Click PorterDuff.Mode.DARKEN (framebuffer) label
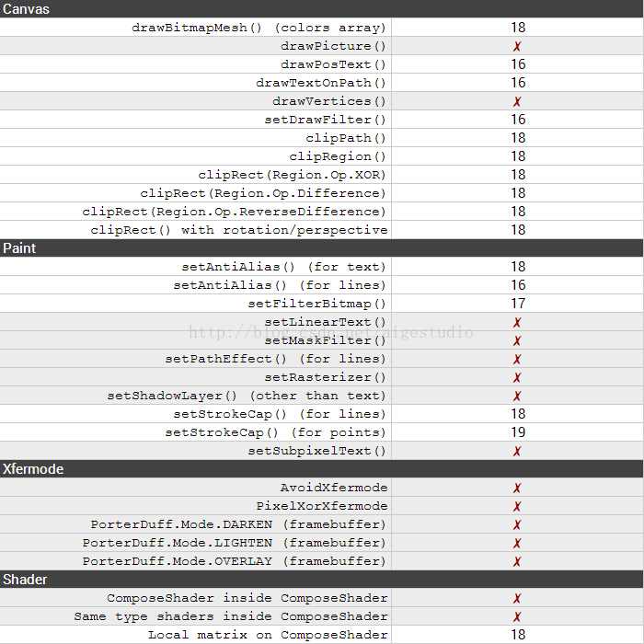 [x=238, y=525]
